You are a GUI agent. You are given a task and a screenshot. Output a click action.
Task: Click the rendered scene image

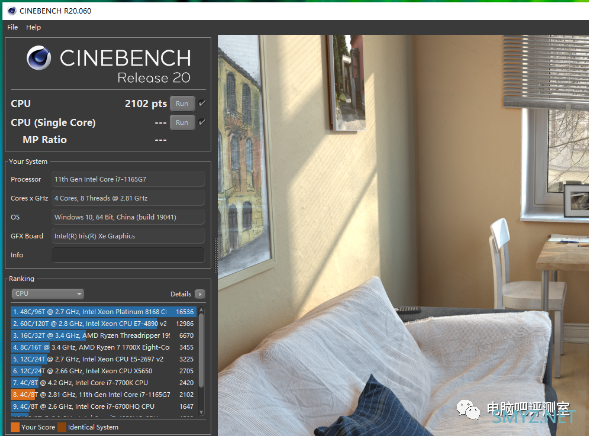click(403, 235)
